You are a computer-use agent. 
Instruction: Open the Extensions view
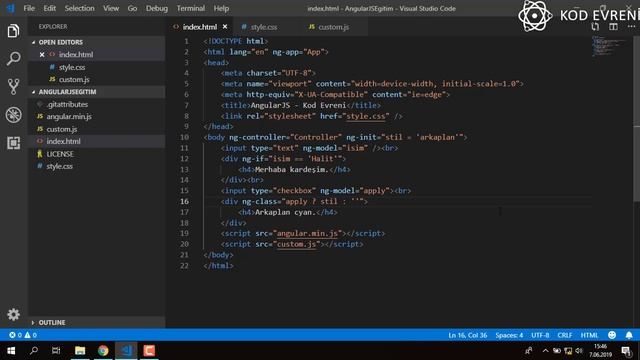(13, 143)
